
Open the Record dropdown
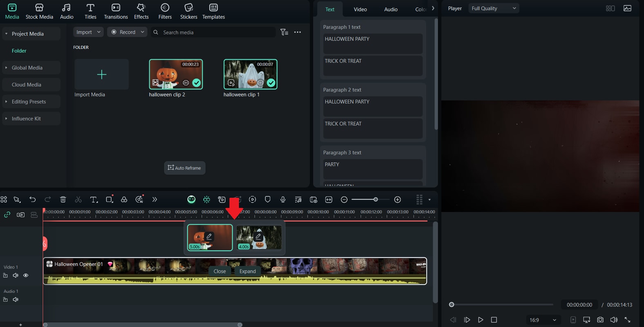[x=127, y=32]
